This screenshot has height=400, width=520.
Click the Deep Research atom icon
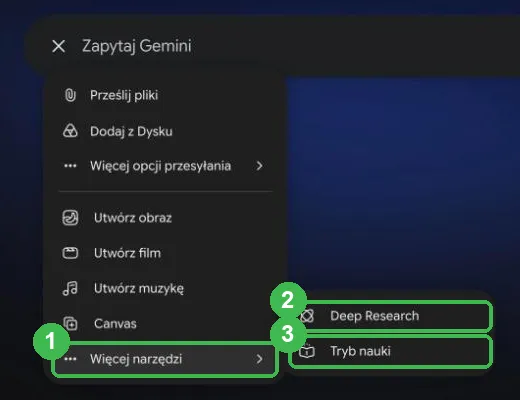coord(307,316)
